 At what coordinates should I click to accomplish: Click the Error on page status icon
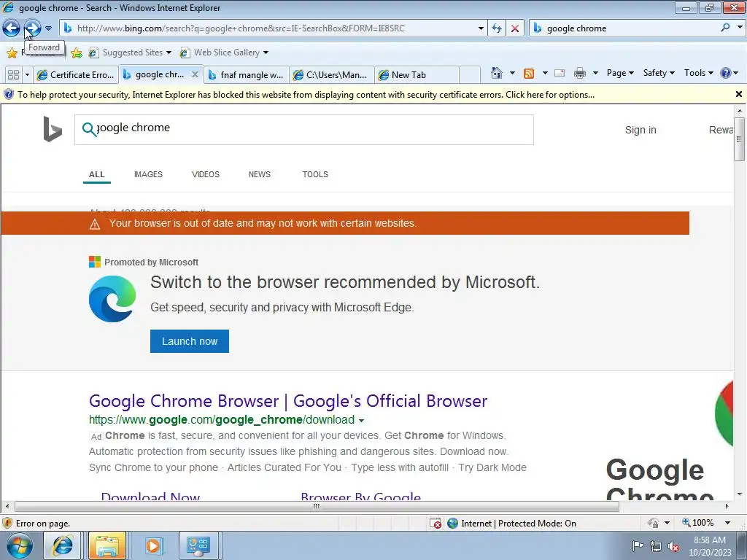[x=7, y=524]
